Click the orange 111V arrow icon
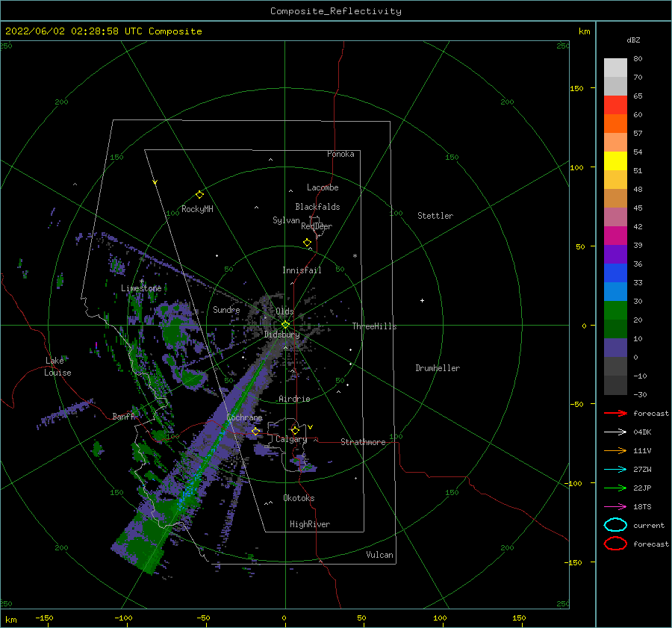 pyautogui.click(x=615, y=450)
